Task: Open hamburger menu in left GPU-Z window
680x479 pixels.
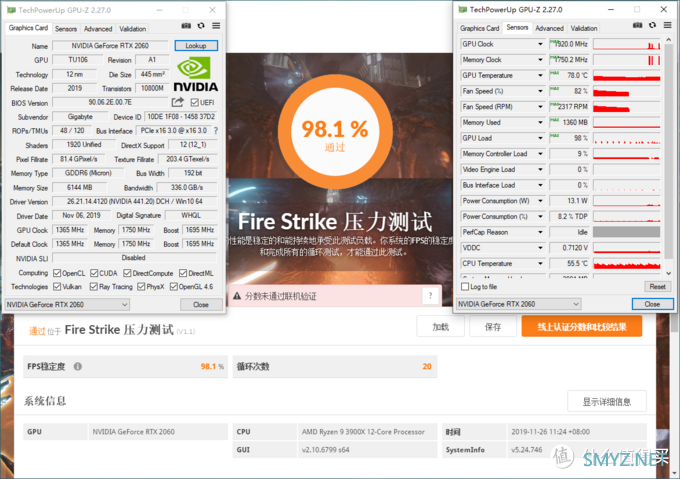Action: (216, 26)
